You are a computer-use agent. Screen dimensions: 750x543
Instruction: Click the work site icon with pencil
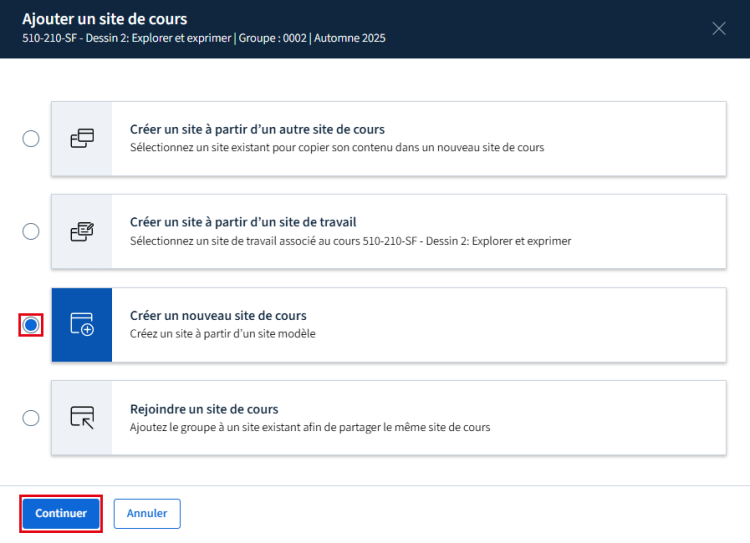[81, 232]
